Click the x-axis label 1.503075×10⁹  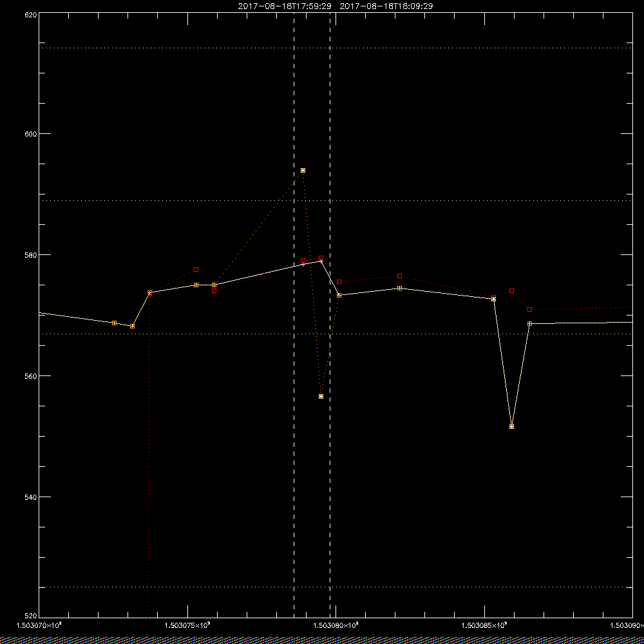pos(187,626)
